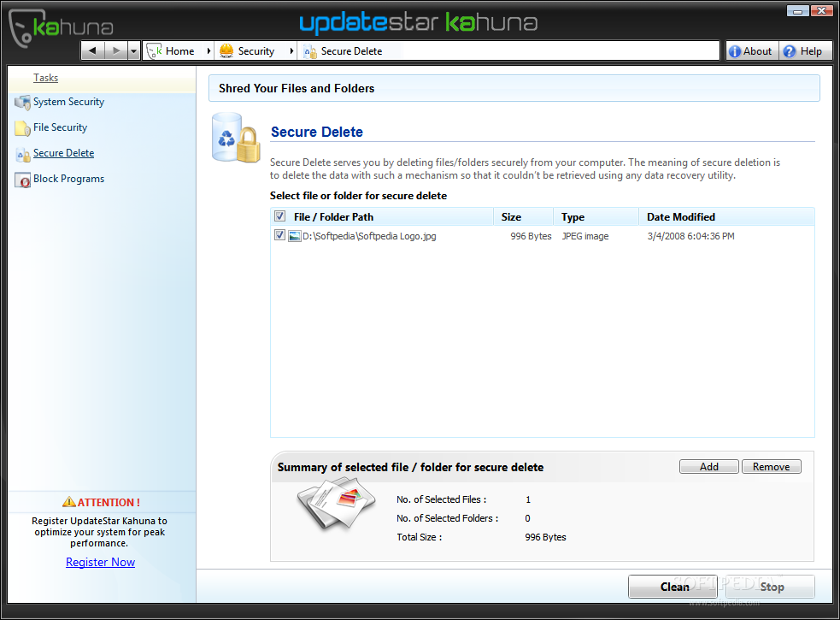Viewport: 840px width, 620px height.
Task: Click the No. of Selected Files label
Action: [442, 499]
